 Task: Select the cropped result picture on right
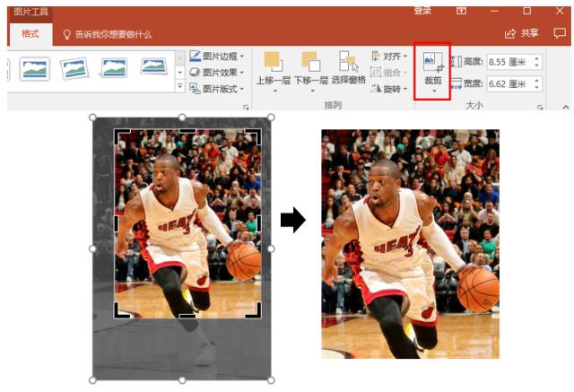click(411, 244)
